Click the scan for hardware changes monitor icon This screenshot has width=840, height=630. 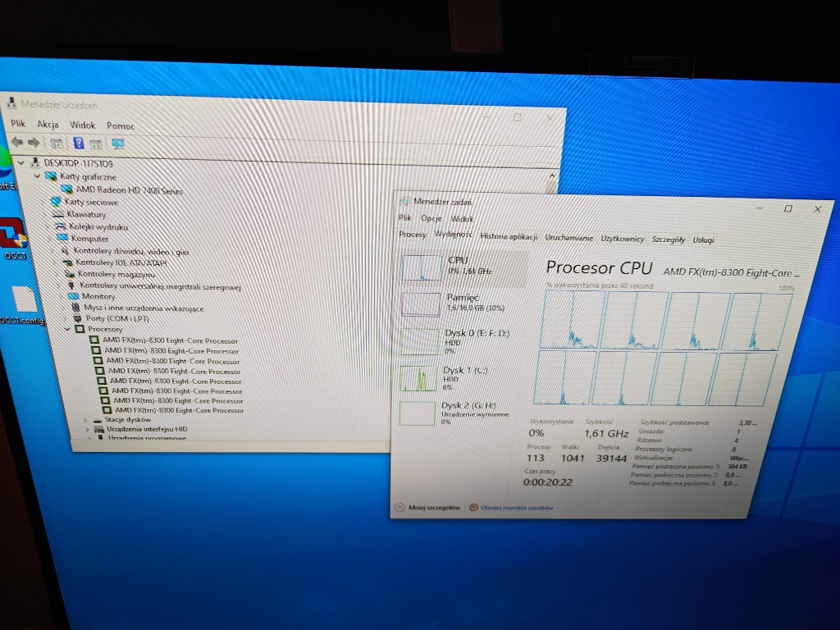[x=118, y=144]
